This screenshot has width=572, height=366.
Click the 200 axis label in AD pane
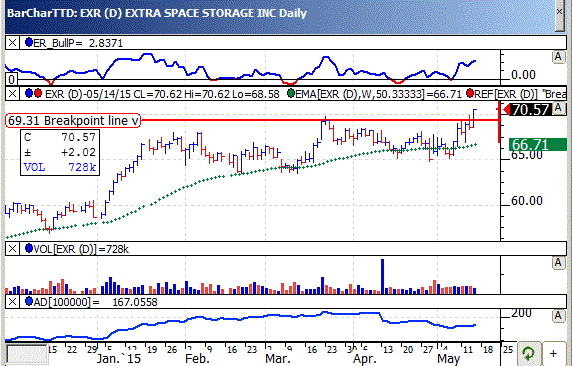click(521, 313)
